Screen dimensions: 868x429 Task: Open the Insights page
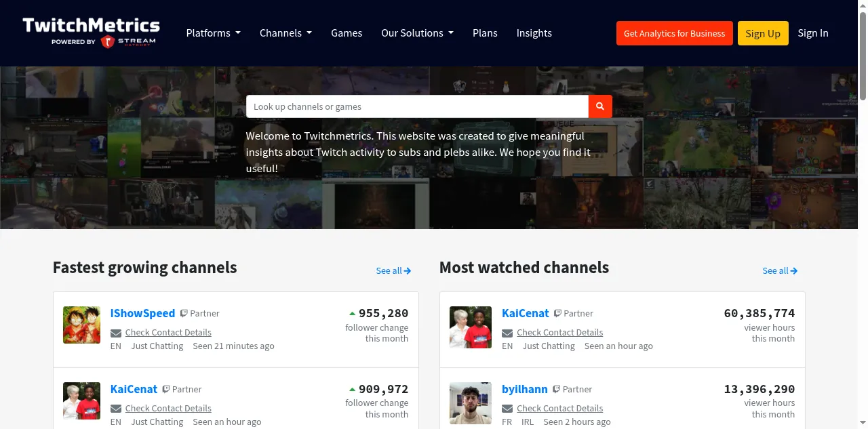534,33
